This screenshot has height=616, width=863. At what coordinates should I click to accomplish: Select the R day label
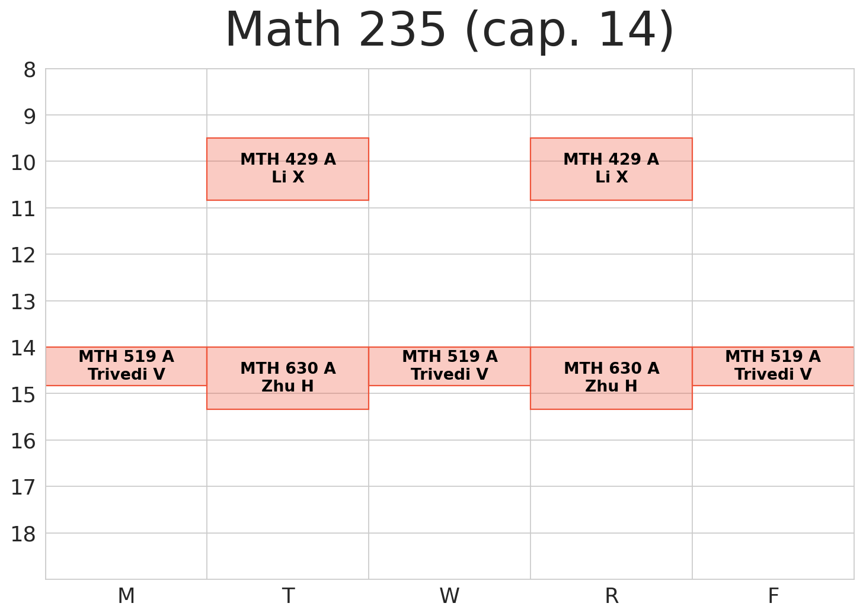(611, 596)
